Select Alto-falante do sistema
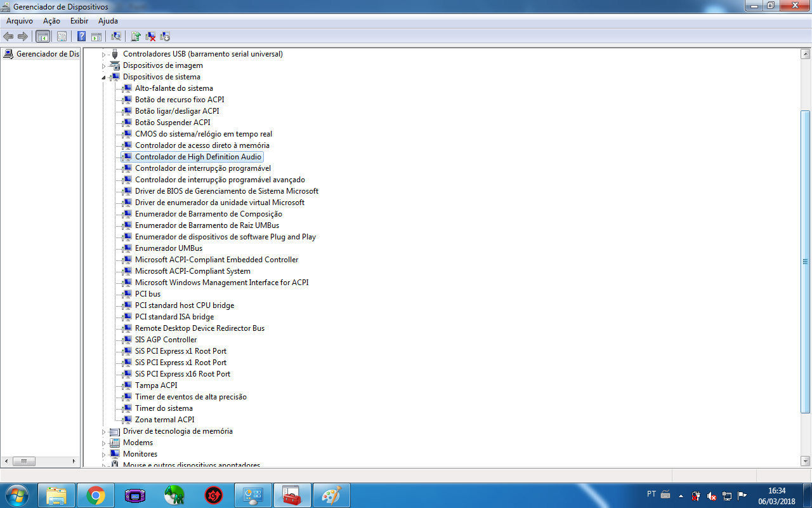The height and width of the screenshot is (508, 812). [174, 88]
